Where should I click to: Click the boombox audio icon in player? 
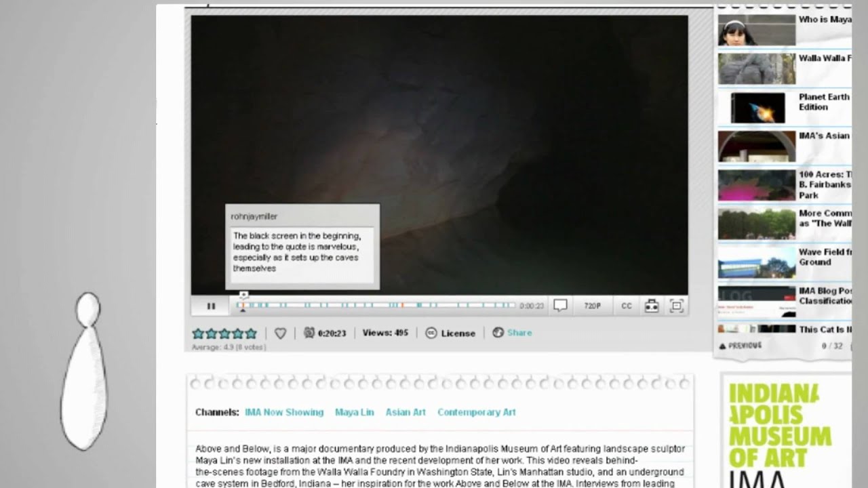coord(652,306)
